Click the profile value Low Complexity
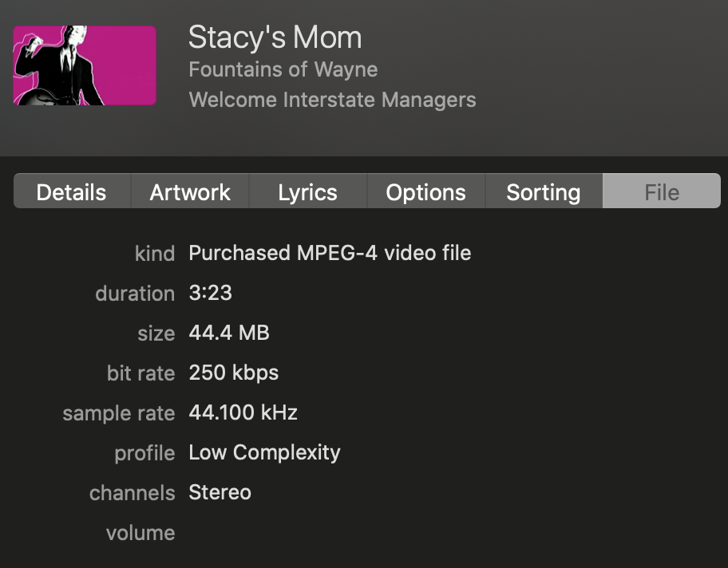 coord(265,453)
